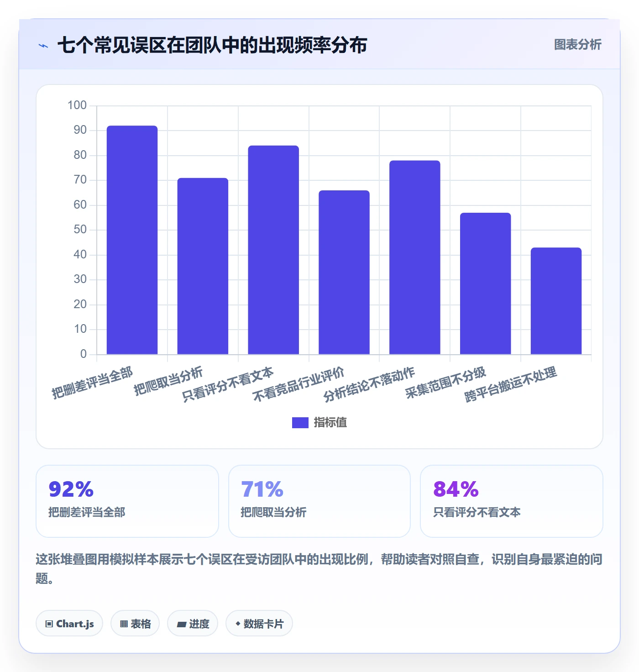The image size is (639, 672).
Task: Open the 71% stat card
Action: [319, 501]
